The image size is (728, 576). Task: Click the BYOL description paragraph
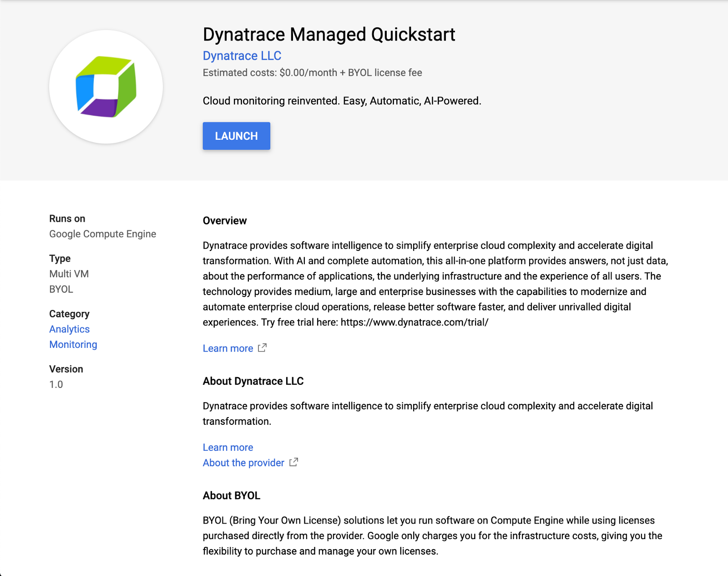pos(432,536)
